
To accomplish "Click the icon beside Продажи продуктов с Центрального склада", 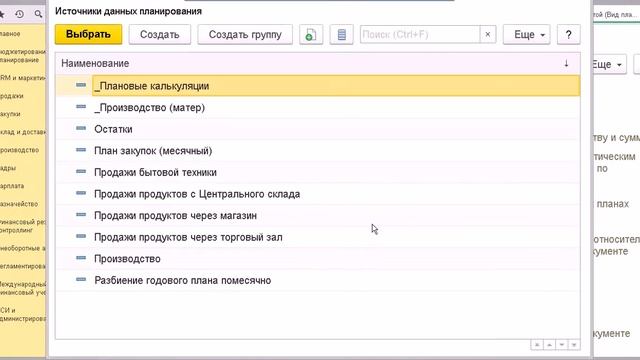I will click(81, 193).
